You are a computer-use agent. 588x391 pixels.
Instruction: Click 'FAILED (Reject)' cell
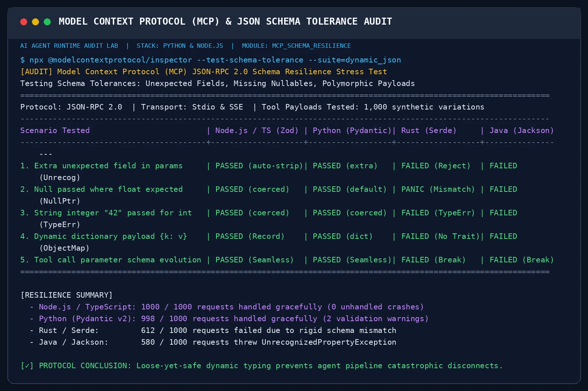(436, 166)
